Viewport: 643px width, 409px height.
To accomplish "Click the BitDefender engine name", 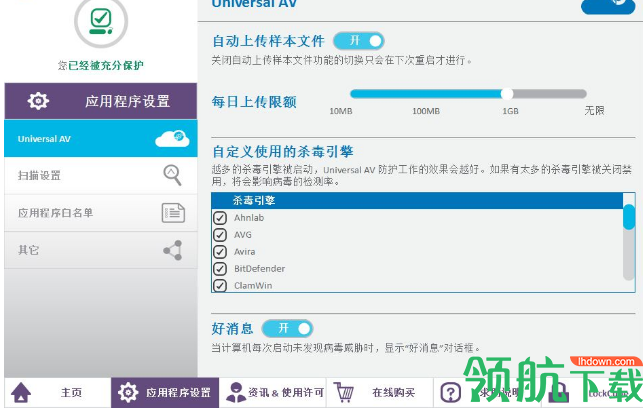I will point(259,269).
